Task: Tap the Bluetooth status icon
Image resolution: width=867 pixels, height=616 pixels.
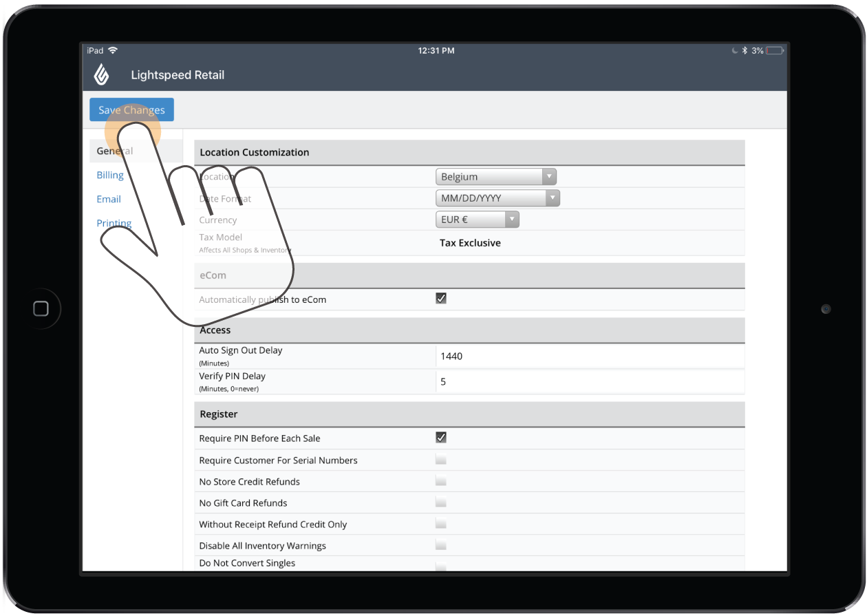Action: click(x=745, y=50)
